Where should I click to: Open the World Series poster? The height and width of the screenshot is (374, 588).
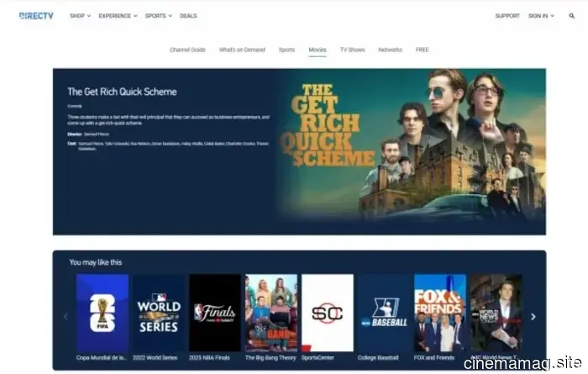(x=159, y=313)
